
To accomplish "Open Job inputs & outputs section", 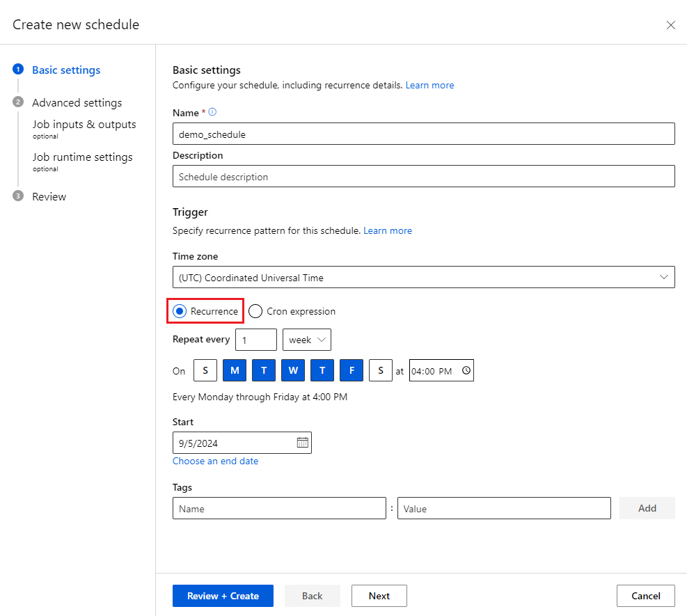I will (x=84, y=125).
